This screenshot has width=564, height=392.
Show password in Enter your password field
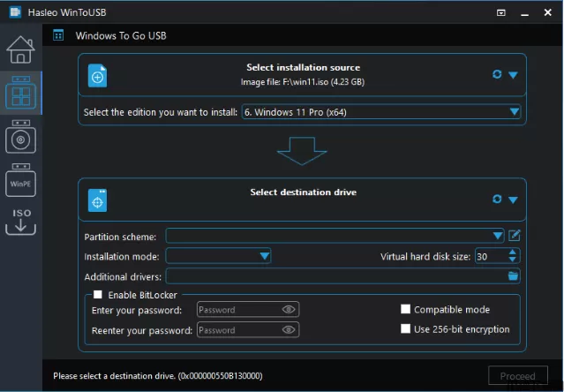coord(289,310)
